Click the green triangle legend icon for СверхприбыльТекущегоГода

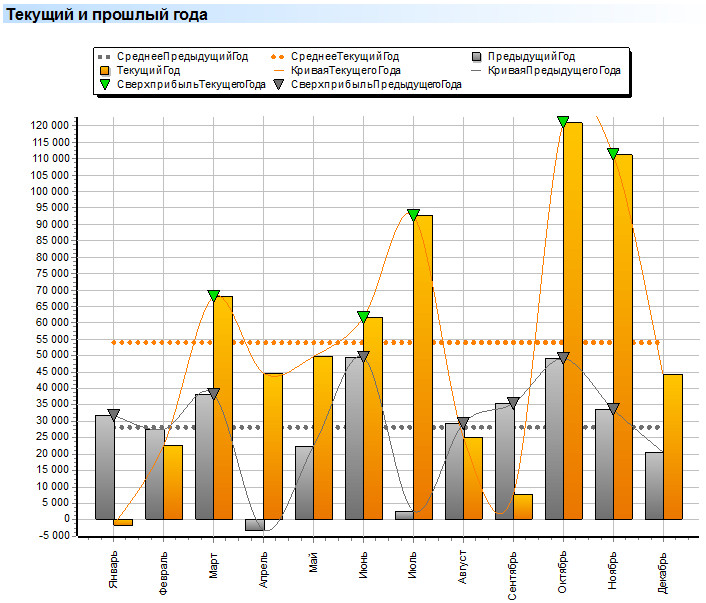pos(104,86)
